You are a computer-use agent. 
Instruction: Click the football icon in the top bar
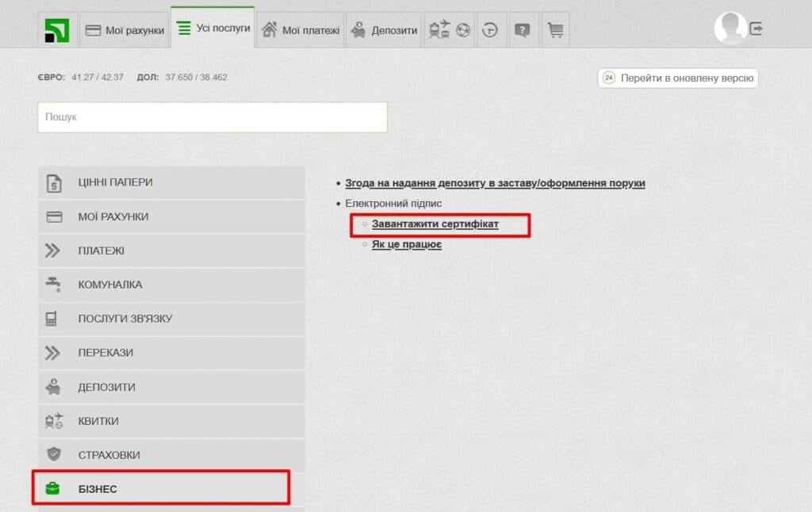pyautogui.click(x=463, y=30)
